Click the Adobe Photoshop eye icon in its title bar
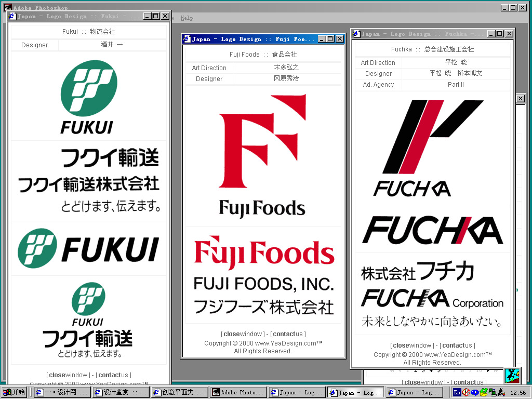This screenshot has width=532, height=399. click(7, 7)
